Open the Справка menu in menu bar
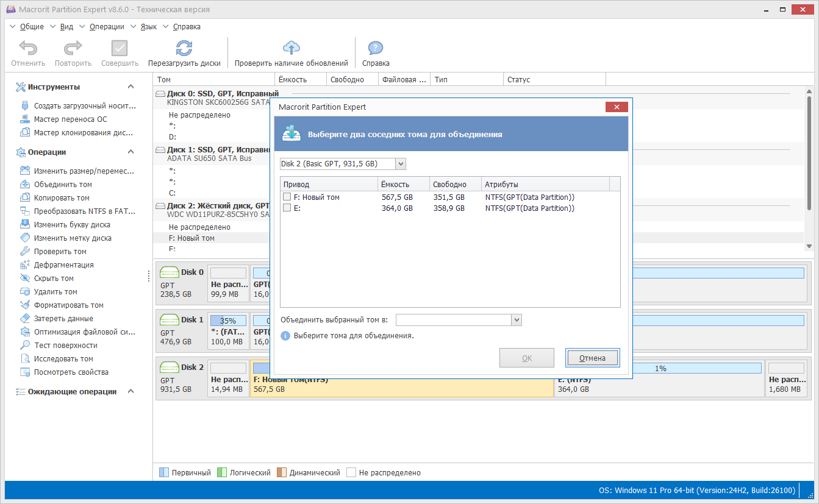This screenshot has width=819, height=504. (187, 27)
